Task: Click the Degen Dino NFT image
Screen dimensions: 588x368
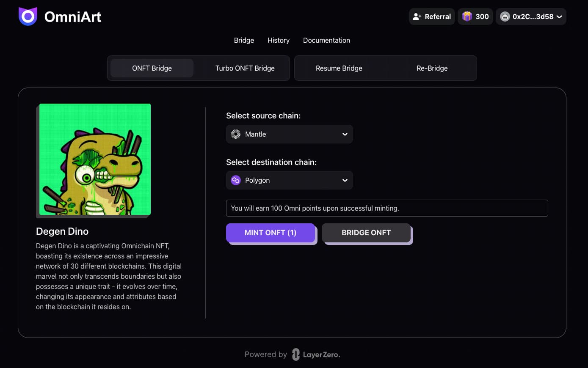Action: pos(95,159)
